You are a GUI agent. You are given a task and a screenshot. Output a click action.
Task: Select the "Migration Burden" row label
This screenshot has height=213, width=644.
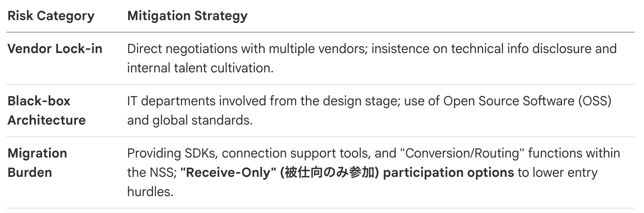tap(37, 163)
